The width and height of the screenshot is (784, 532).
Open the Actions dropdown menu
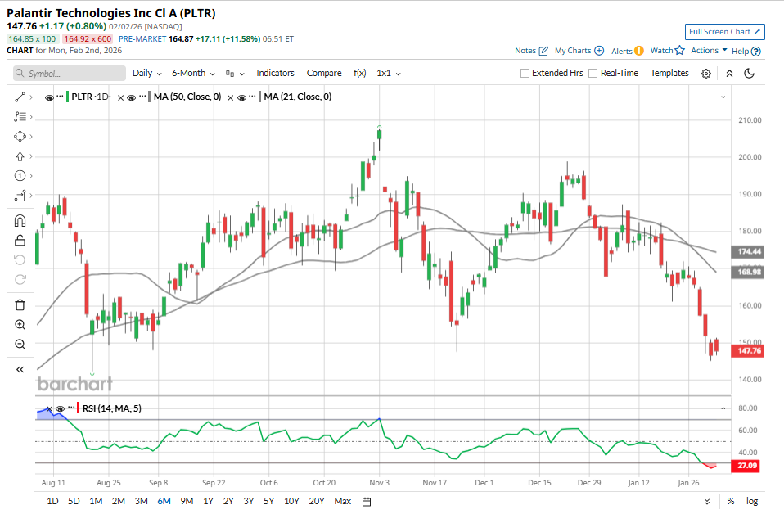tap(709, 51)
